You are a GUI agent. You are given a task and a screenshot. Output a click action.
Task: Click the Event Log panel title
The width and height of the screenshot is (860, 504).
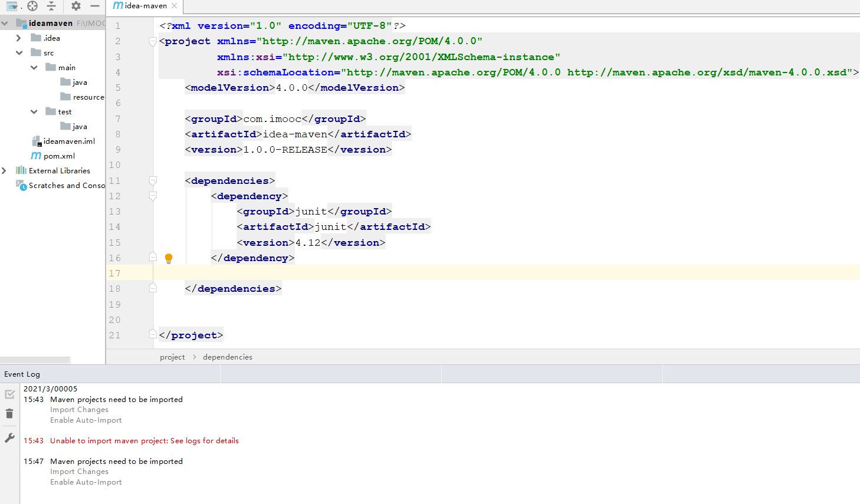(22, 374)
